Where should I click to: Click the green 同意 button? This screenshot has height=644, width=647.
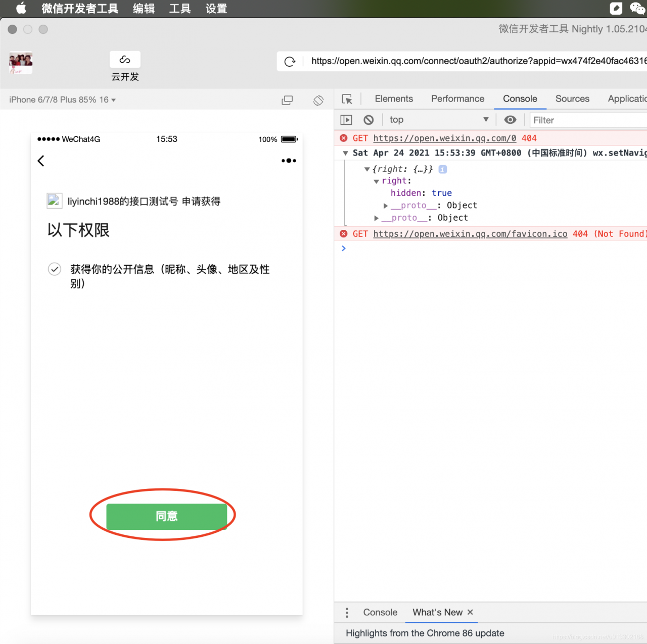[x=167, y=516]
